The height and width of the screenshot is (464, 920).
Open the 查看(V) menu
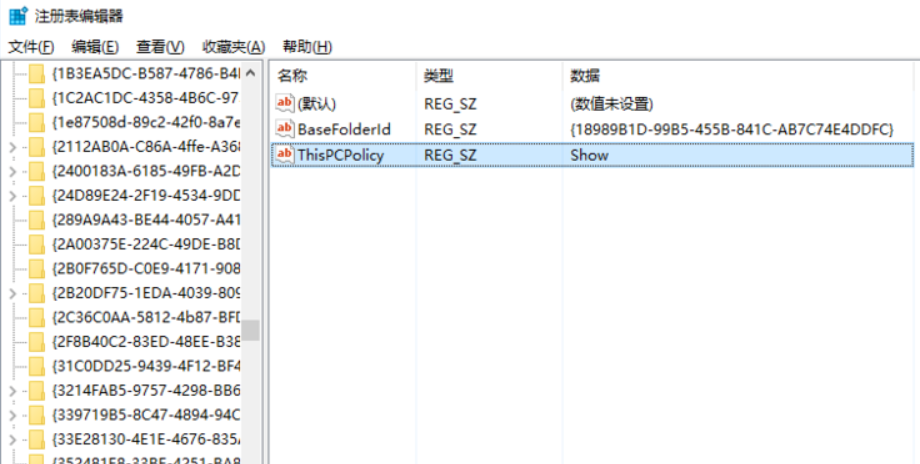160,47
